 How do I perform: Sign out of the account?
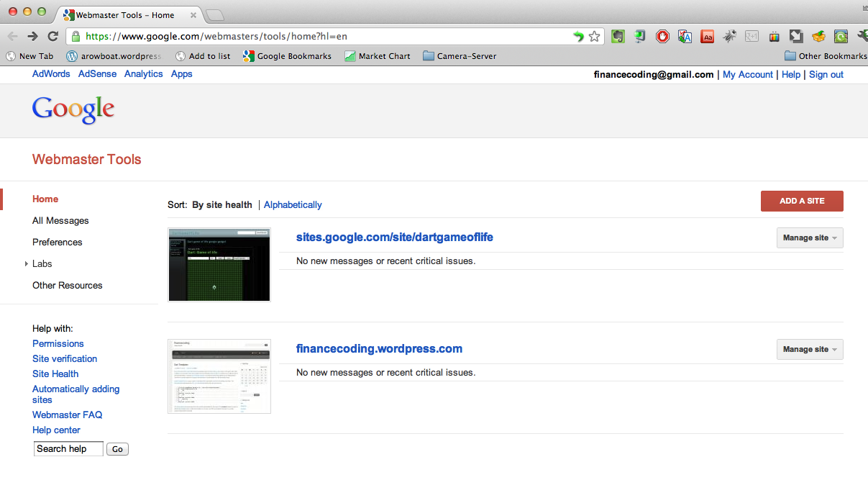pos(826,75)
